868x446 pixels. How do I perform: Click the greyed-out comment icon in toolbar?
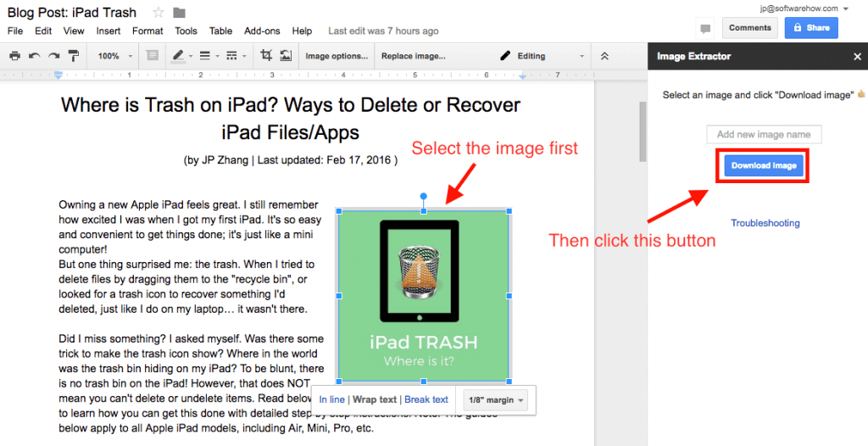coord(152,56)
